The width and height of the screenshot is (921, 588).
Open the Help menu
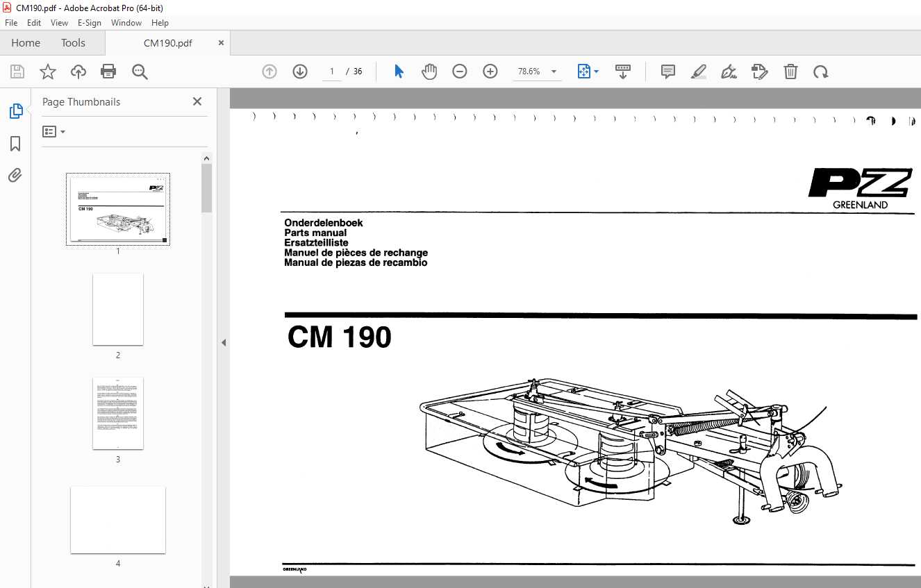pyautogui.click(x=160, y=23)
